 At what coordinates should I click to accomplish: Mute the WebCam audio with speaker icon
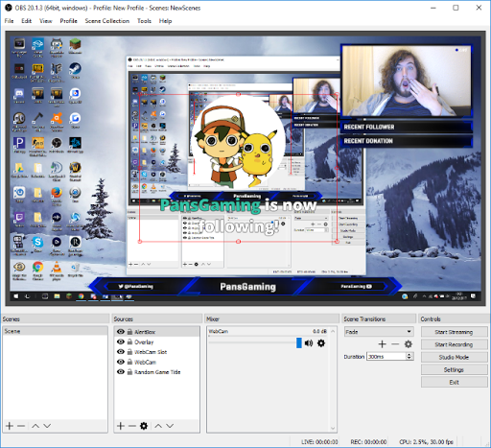[x=309, y=343]
